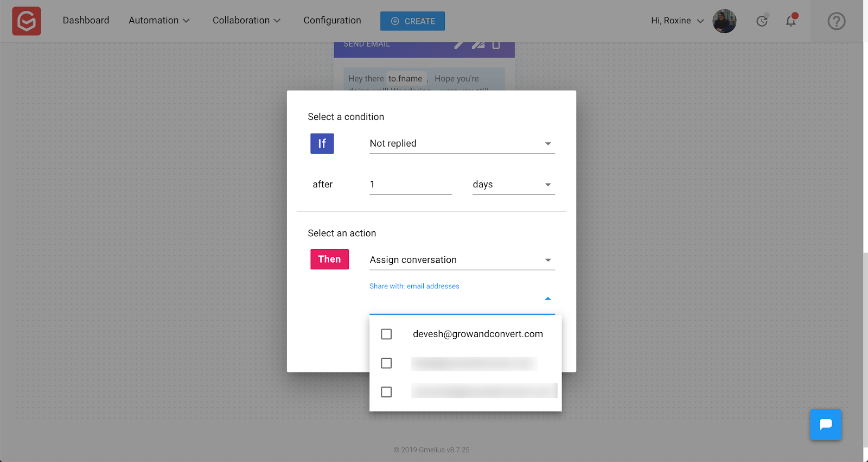Image resolution: width=868 pixels, height=462 pixels.
Task: Click the trash icon on Send Email
Action: 496,45
